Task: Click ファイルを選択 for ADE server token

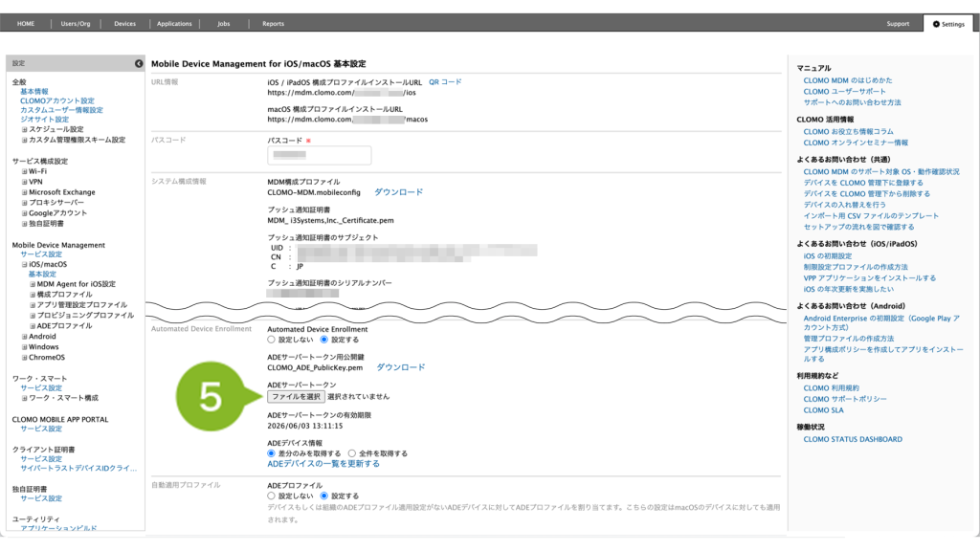Action: [296, 396]
